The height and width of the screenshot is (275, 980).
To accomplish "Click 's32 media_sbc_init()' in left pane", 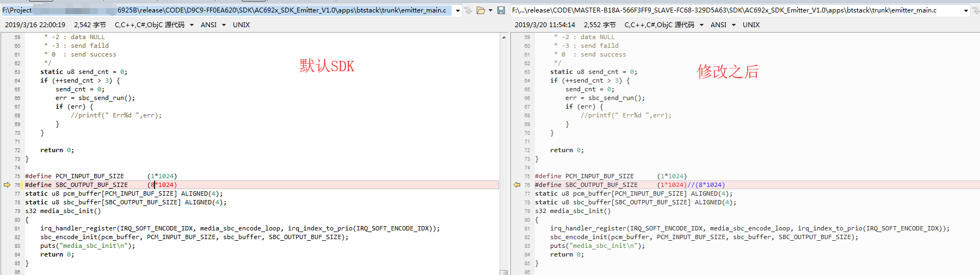I will 63,211.
